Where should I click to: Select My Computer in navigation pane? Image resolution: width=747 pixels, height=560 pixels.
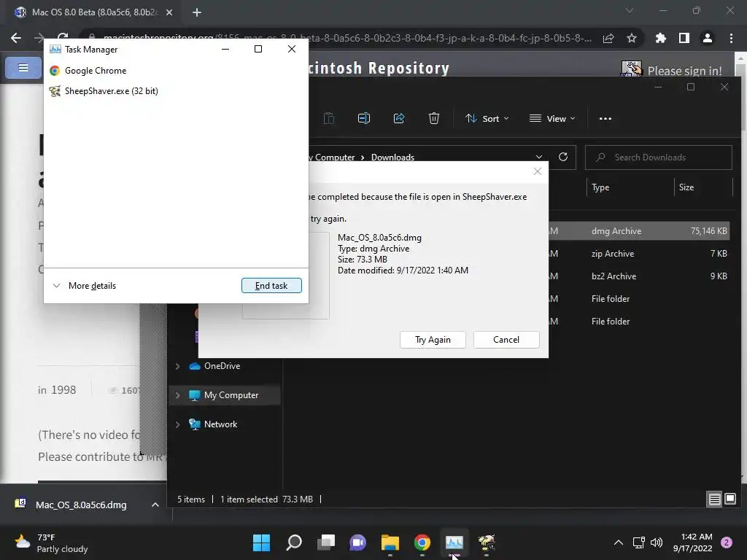point(224,395)
